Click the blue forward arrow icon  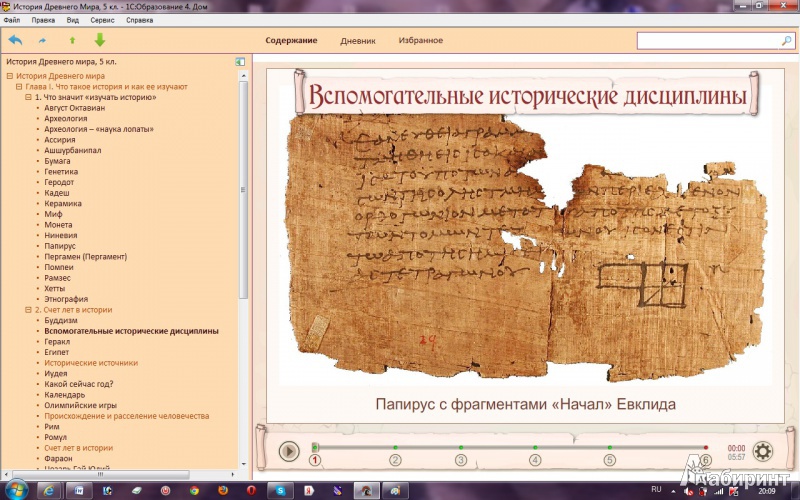pyautogui.click(x=42, y=41)
